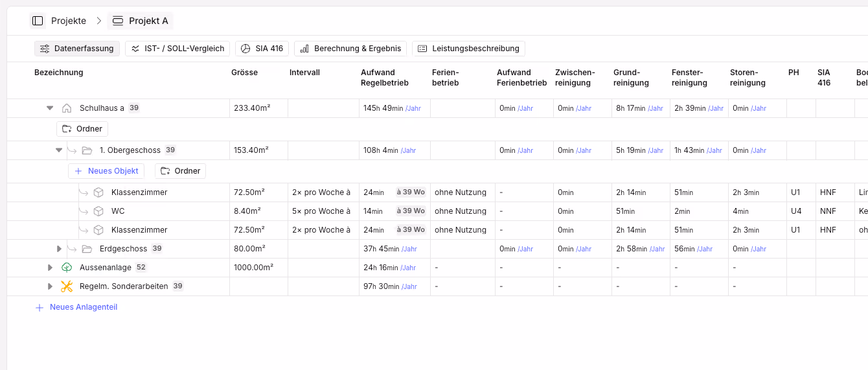Click Neues Objekt button
This screenshot has width=868, height=370.
106,171
